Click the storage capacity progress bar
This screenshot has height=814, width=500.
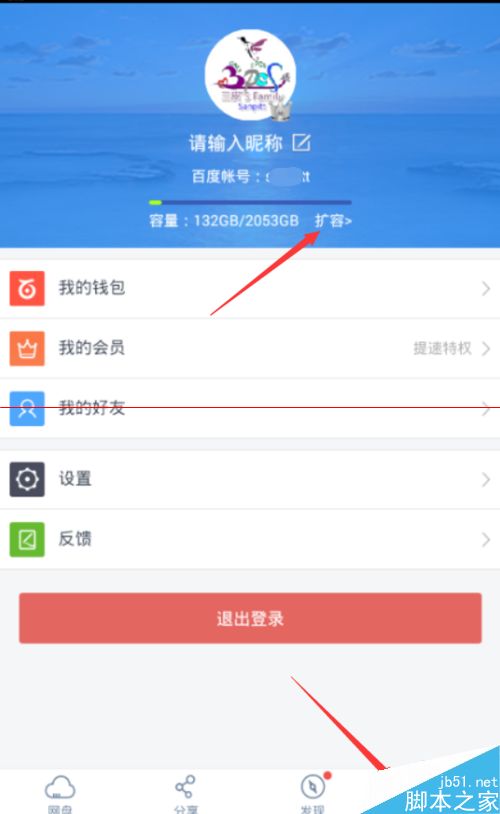click(x=250, y=202)
